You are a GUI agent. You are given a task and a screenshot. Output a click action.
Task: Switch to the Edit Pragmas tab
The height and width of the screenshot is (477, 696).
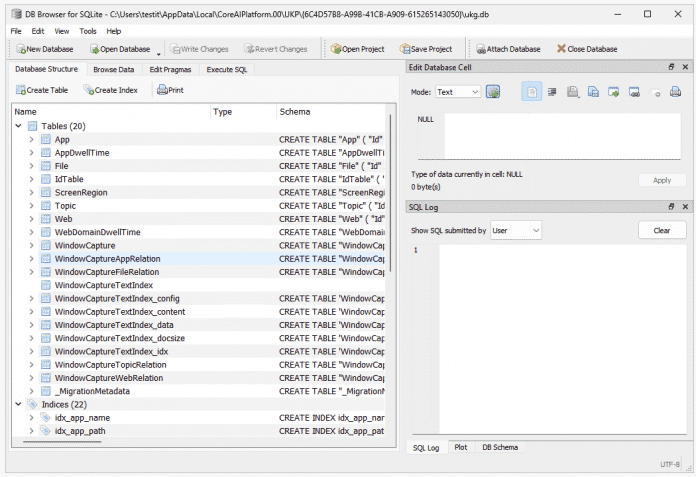170,70
